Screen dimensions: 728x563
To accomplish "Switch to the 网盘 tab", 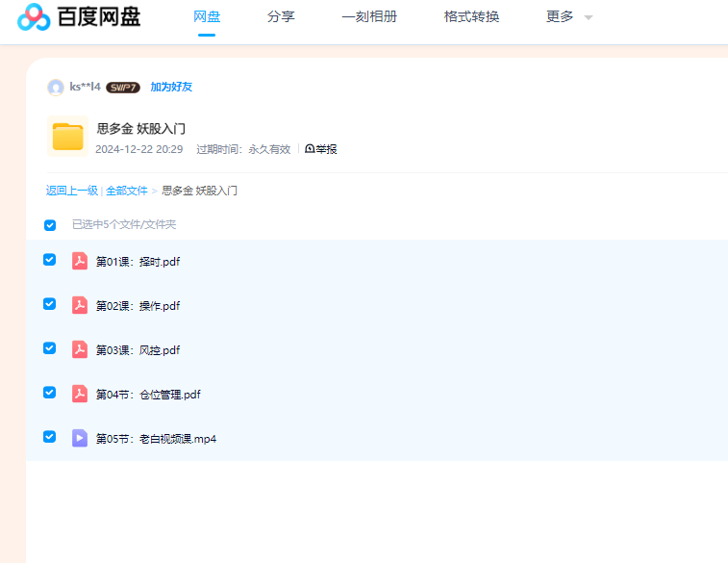I will pyautogui.click(x=207, y=16).
